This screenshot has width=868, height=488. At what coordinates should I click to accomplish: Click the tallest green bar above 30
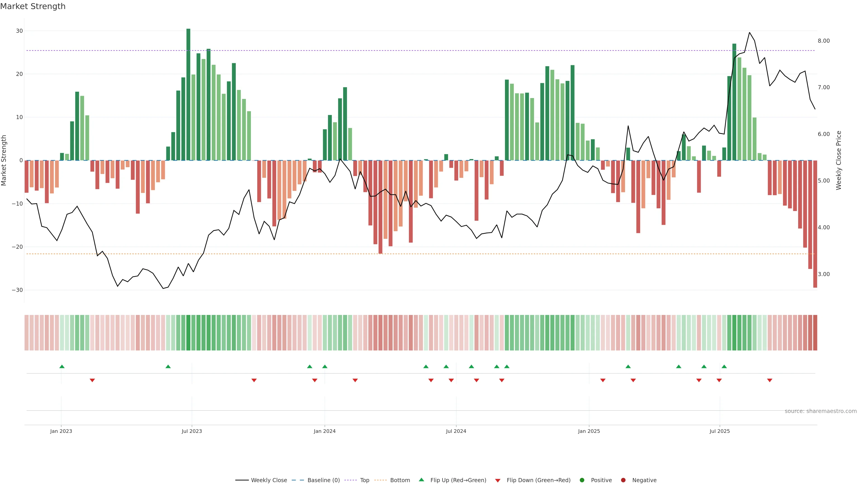click(188, 94)
